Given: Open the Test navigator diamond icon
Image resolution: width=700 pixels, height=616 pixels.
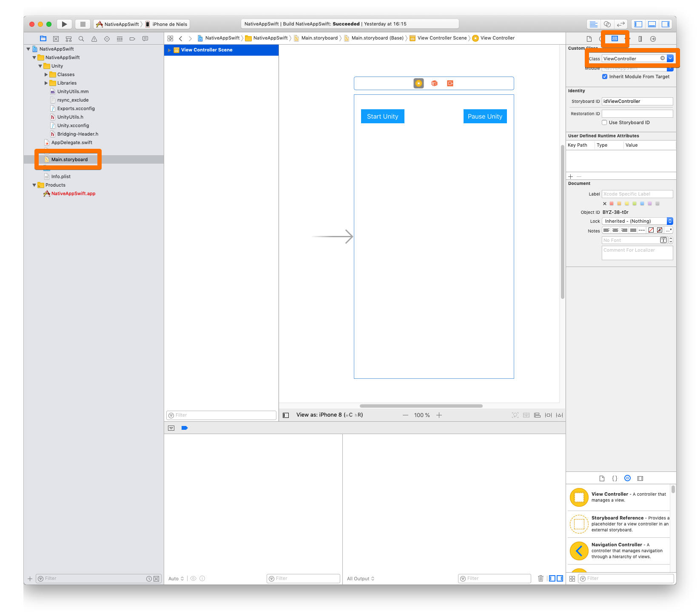Looking at the screenshot, I should (x=107, y=39).
